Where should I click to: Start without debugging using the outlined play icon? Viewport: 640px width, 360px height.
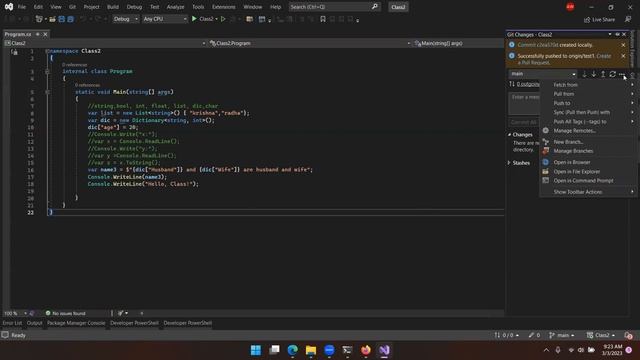click(x=223, y=19)
